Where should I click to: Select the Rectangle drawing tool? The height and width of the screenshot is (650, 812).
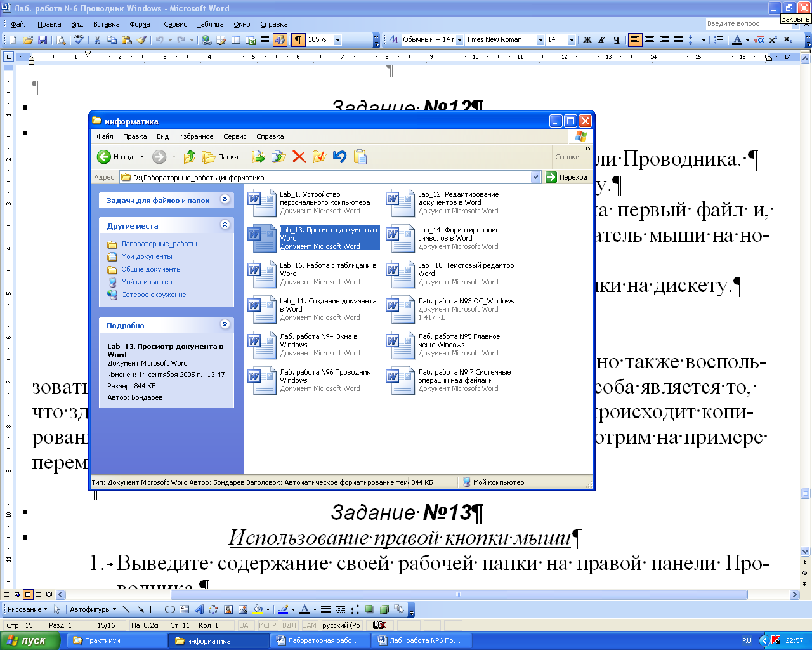tap(155, 609)
